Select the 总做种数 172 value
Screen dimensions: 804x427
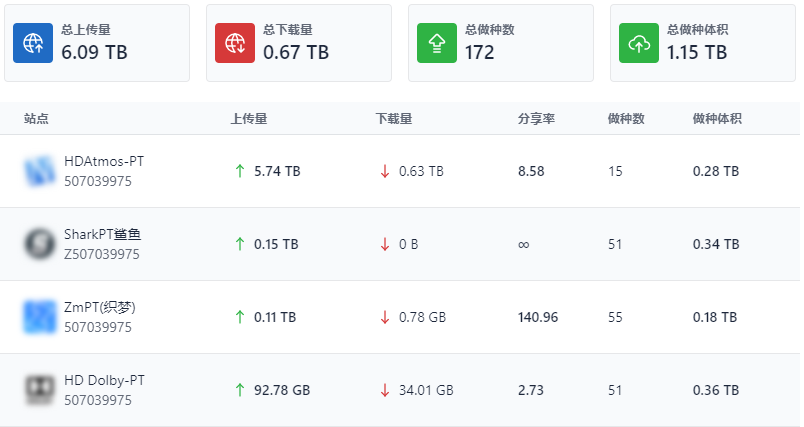coord(479,52)
